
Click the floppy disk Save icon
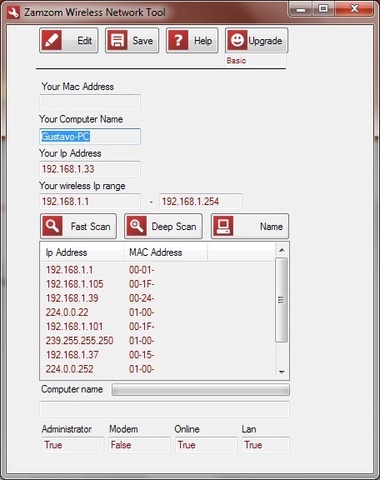[117, 41]
